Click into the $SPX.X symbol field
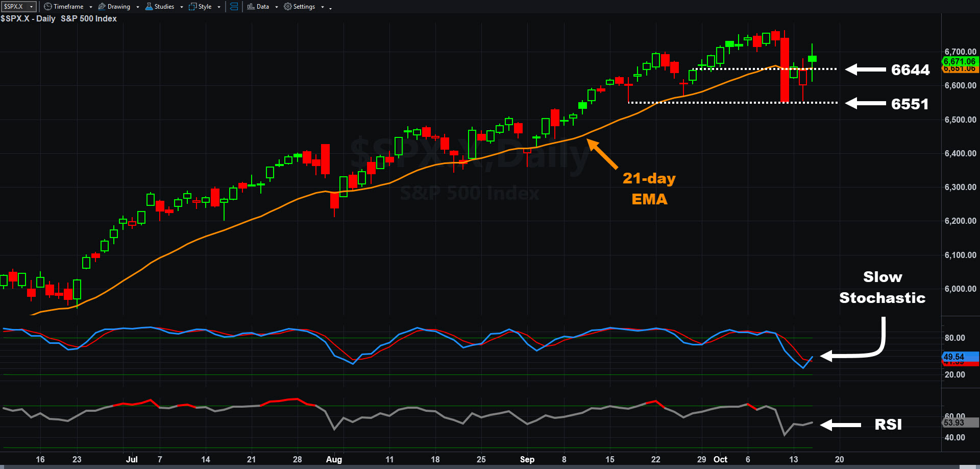This screenshot has width=980, height=469. [x=14, y=7]
